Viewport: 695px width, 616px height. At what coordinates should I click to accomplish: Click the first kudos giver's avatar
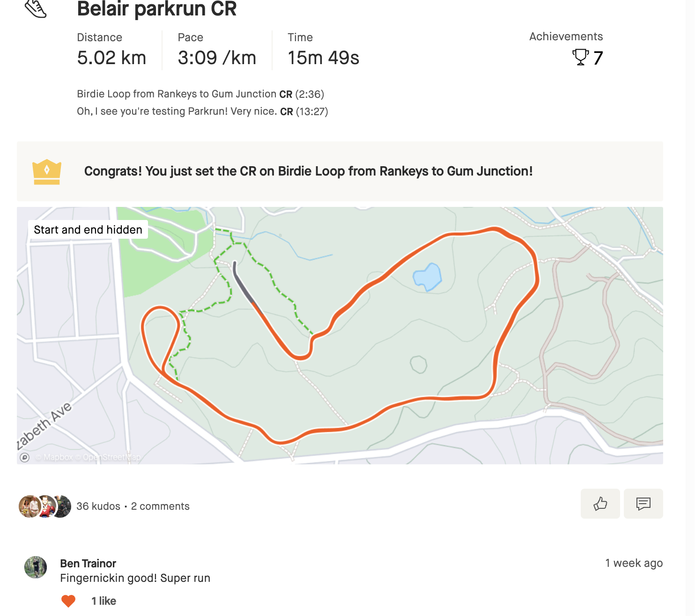pos(29,506)
